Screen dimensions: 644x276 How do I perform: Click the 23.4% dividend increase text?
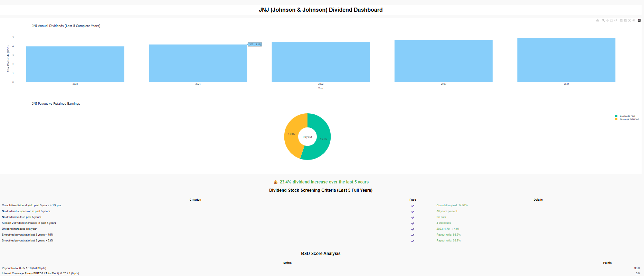(324, 182)
